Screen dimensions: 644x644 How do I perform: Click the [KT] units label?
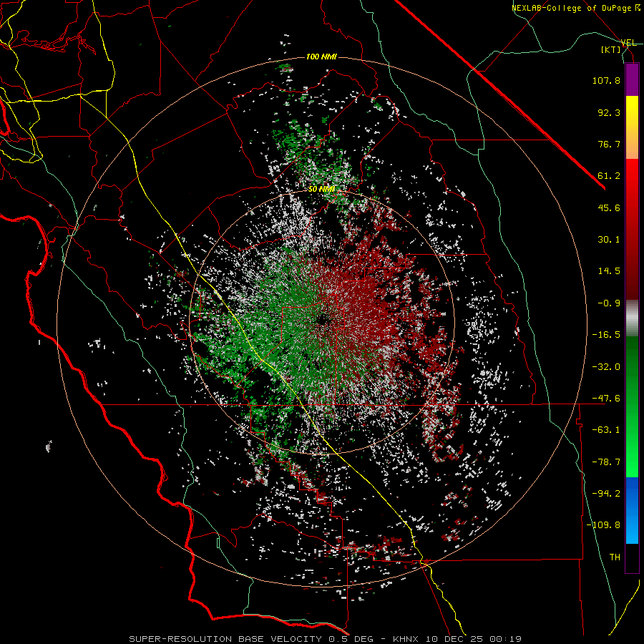pyautogui.click(x=611, y=49)
